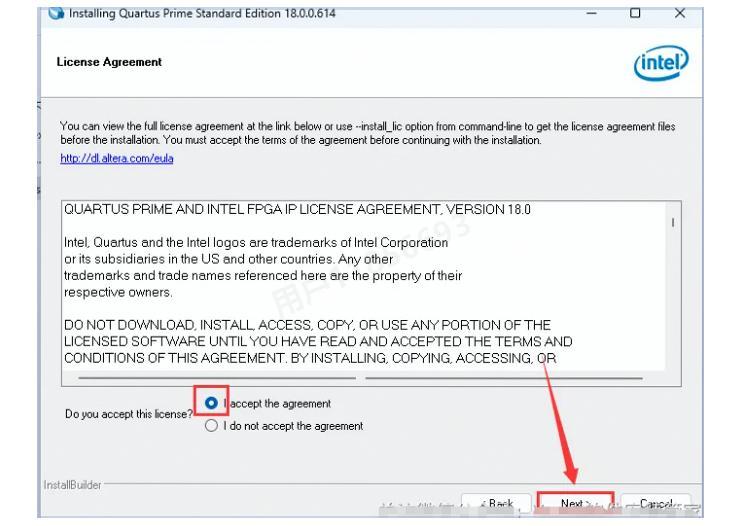
Task: Choose "I do not accept the agreement"
Action: point(211,426)
